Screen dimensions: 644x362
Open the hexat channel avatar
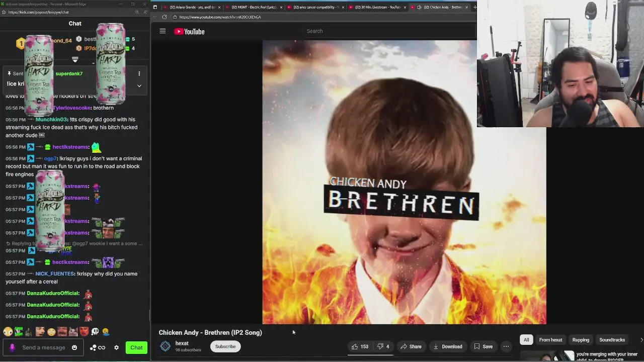[x=165, y=346]
